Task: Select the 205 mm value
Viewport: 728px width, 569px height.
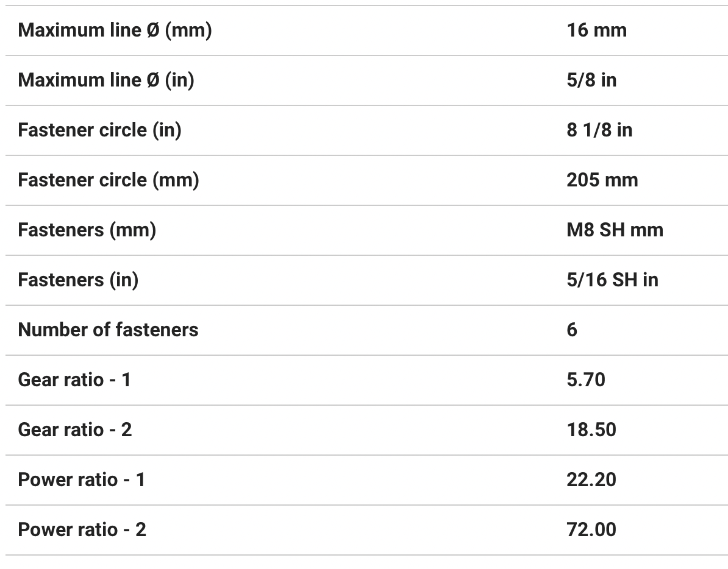Action: [602, 180]
